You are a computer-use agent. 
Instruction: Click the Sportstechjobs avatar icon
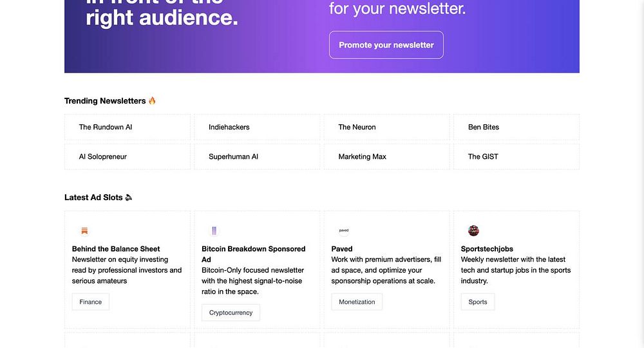click(473, 231)
